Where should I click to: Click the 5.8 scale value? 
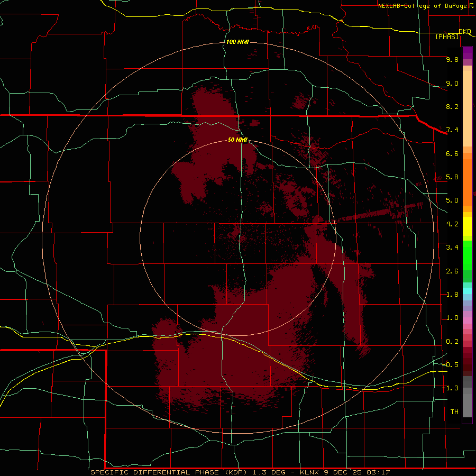point(452,177)
